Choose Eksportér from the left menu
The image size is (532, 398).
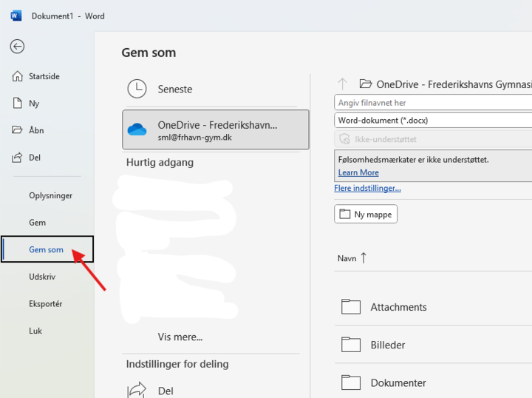[x=45, y=304]
